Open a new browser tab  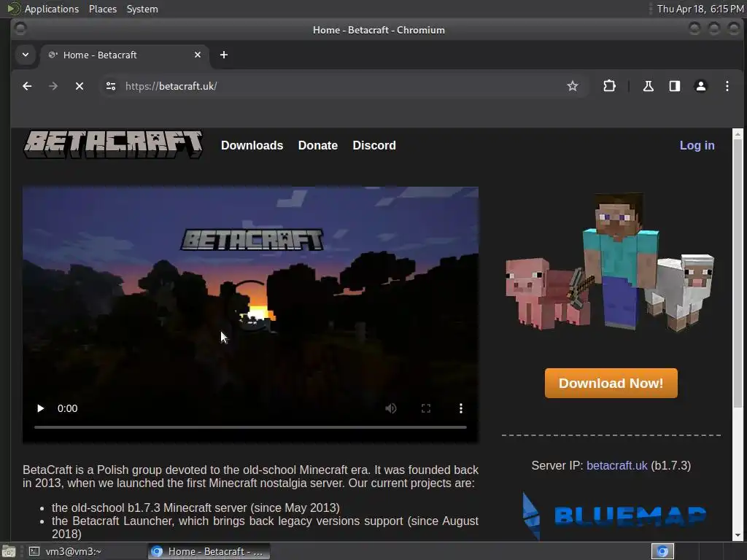224,55
